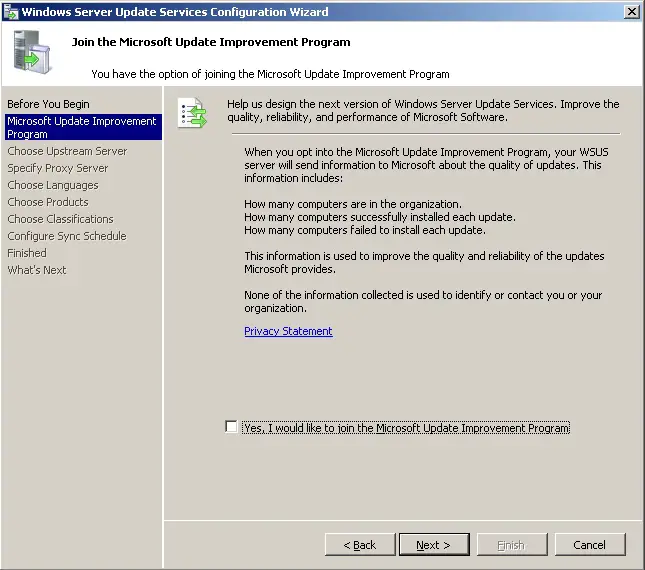Click 'How many computers failed to install each update'
Viewport: 645px width, 570px height.
coord(365,230)
